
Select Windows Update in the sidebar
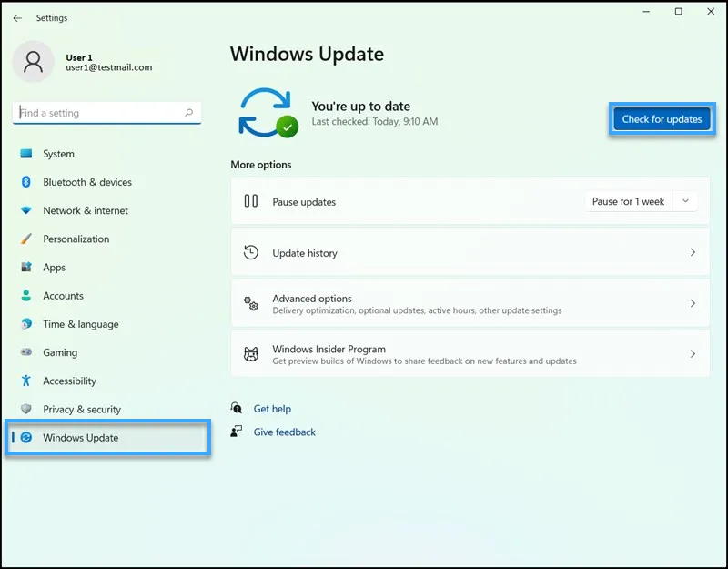107,437
